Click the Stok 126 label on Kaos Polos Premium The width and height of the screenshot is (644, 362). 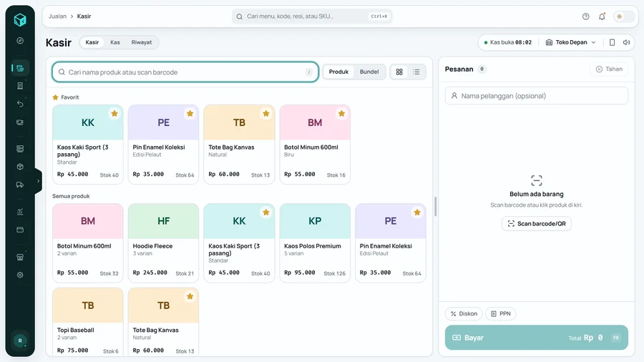click(x=334, y=273)
